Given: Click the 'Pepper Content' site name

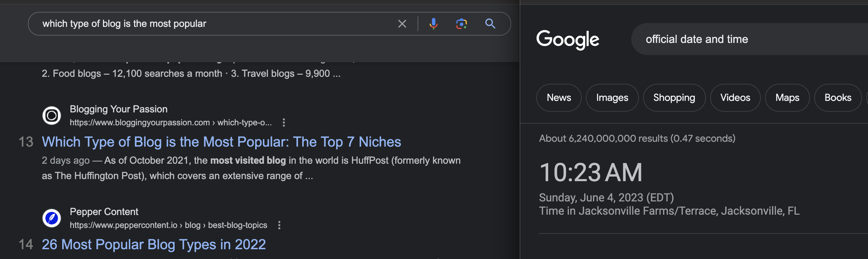Looking at the screenshot, I should click(104, 212).
